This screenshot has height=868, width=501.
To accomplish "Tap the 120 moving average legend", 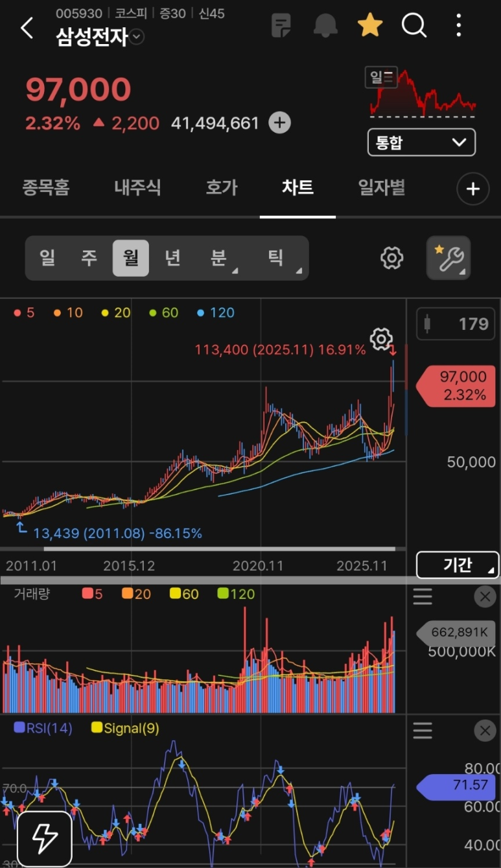I will point(215,312).
